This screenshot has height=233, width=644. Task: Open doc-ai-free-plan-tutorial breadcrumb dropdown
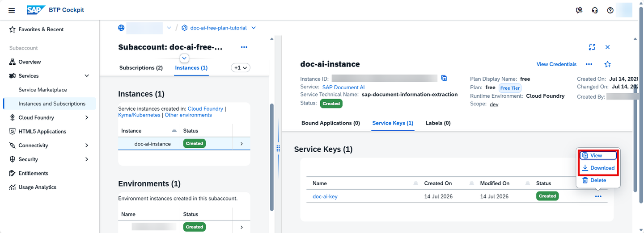[254, 28]
